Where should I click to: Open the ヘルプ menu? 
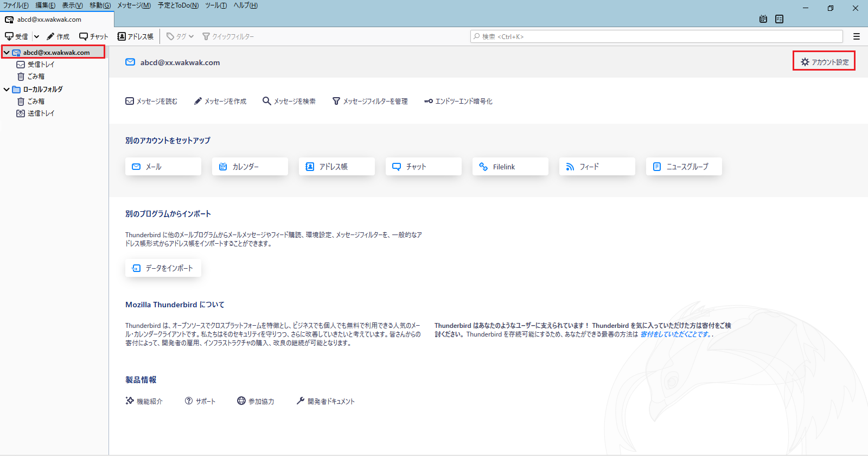coord(245,5)
